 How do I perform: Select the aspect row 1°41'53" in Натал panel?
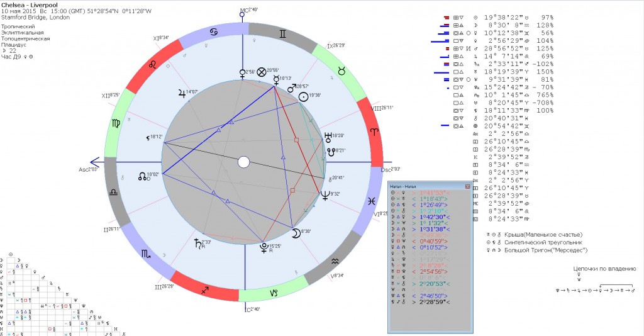pyautogui.click(x=419, y=193)
